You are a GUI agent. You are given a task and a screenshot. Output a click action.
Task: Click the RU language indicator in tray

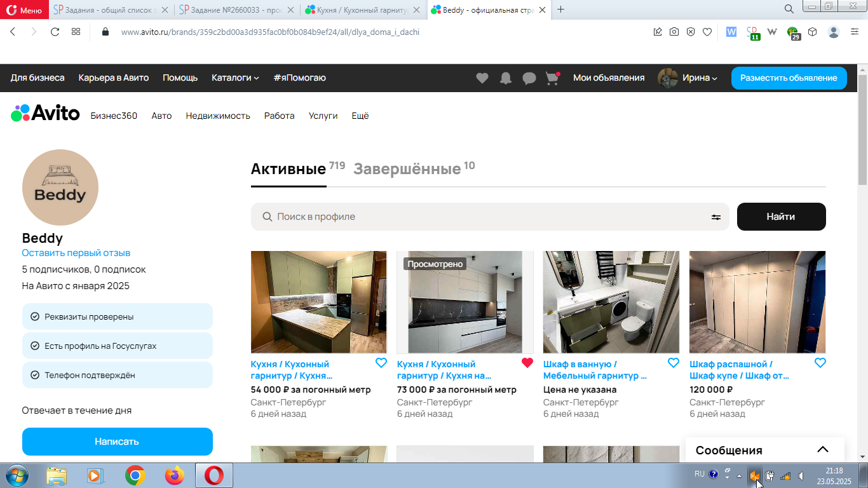[699, 474]
